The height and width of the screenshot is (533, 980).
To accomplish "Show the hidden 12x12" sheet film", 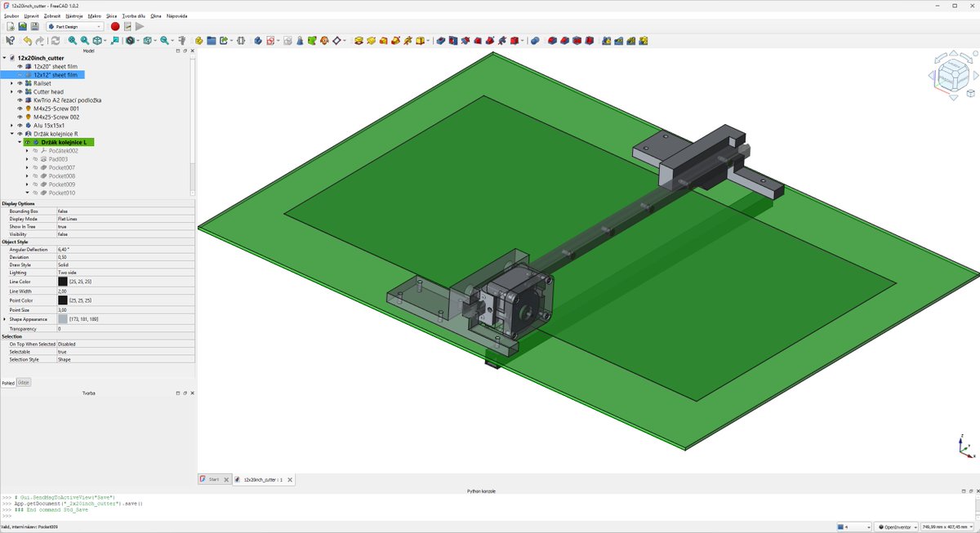I will [20, 74].
